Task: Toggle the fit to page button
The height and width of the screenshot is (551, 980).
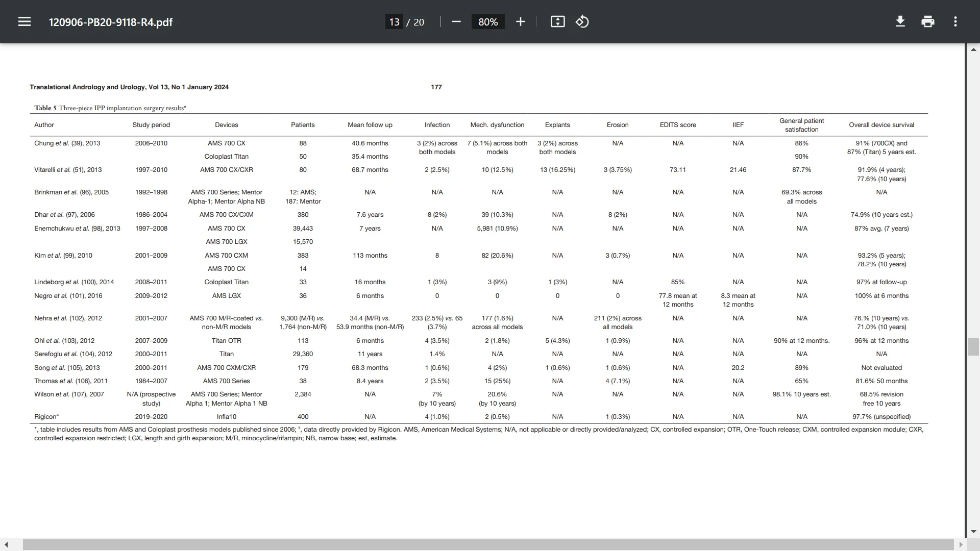Action: (557, 21)
